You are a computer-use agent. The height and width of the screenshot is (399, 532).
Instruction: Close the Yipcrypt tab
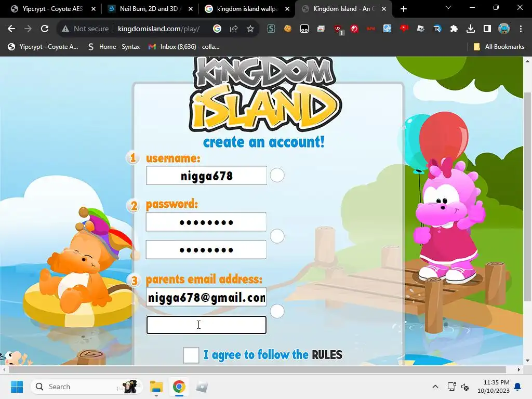click(x=94, y=9)
